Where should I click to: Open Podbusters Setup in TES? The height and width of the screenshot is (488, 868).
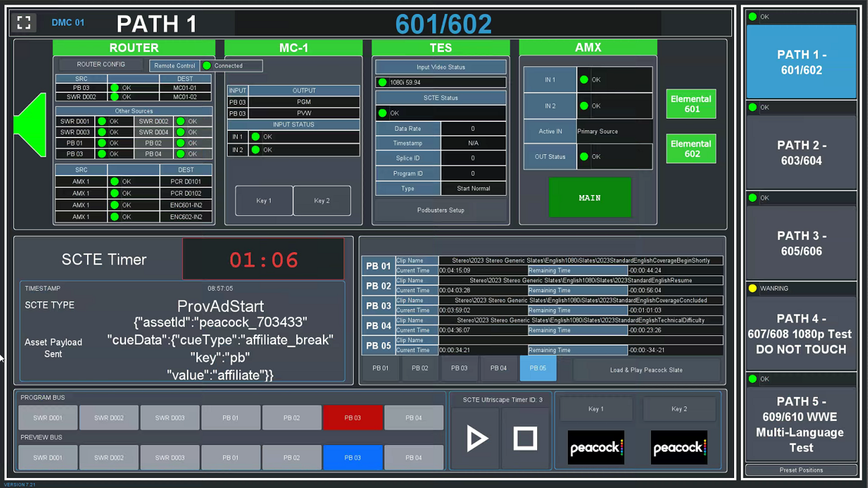[x=440, y=210]
